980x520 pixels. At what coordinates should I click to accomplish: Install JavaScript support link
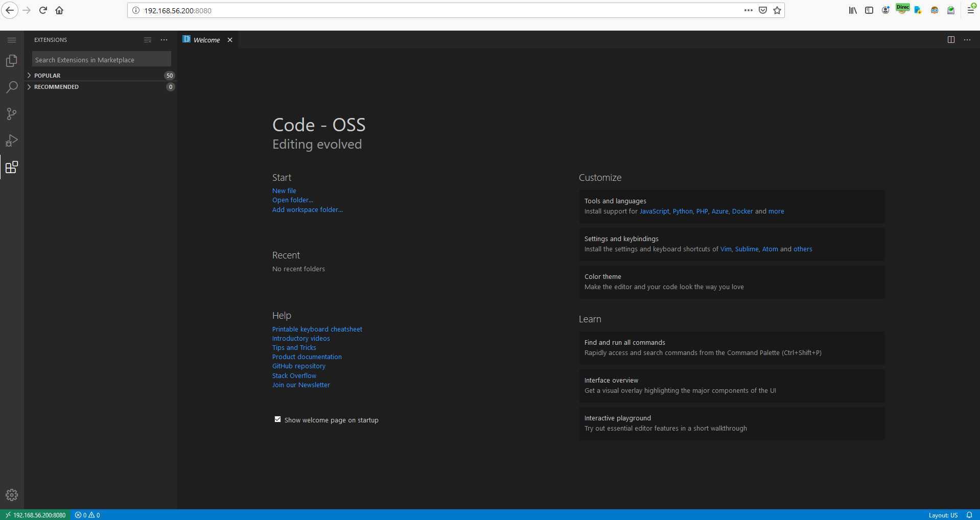pos(654,211)
